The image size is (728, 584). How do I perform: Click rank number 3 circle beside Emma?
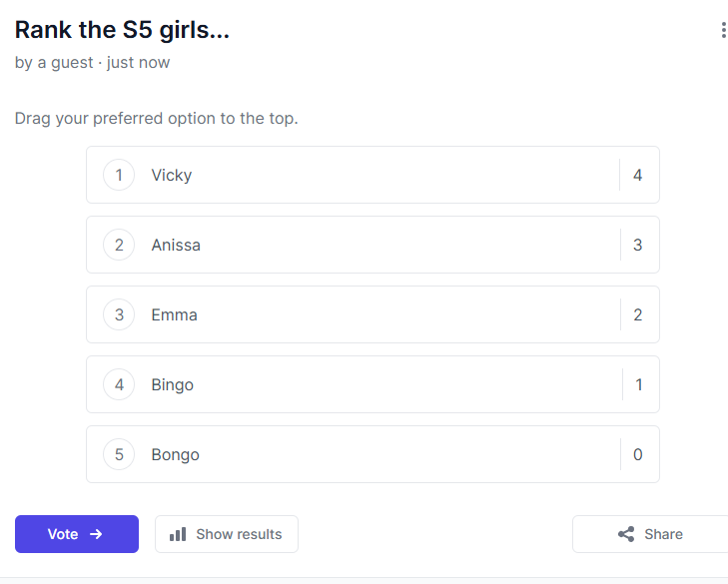[x=119, y=315]
